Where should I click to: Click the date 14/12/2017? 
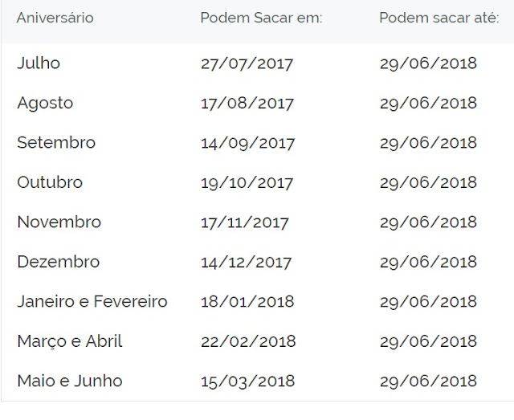coord(247,262)
